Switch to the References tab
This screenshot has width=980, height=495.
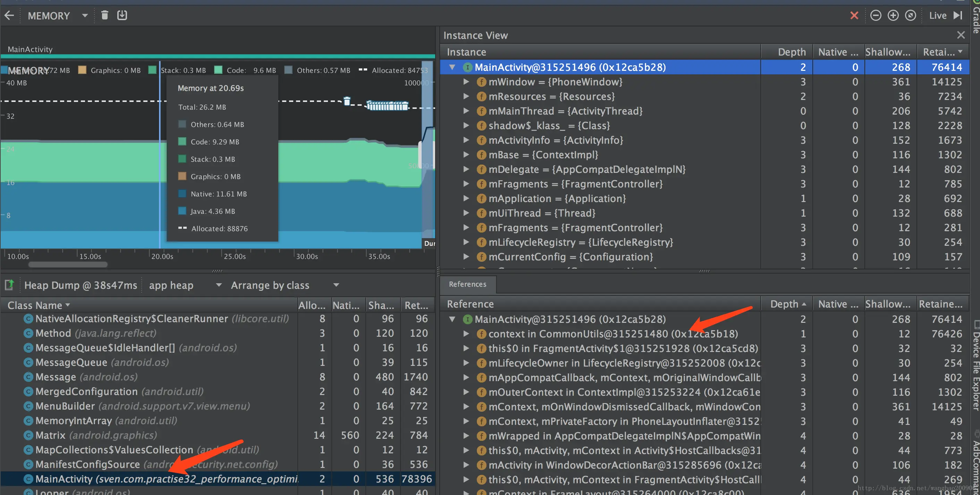tap(467, 284)
